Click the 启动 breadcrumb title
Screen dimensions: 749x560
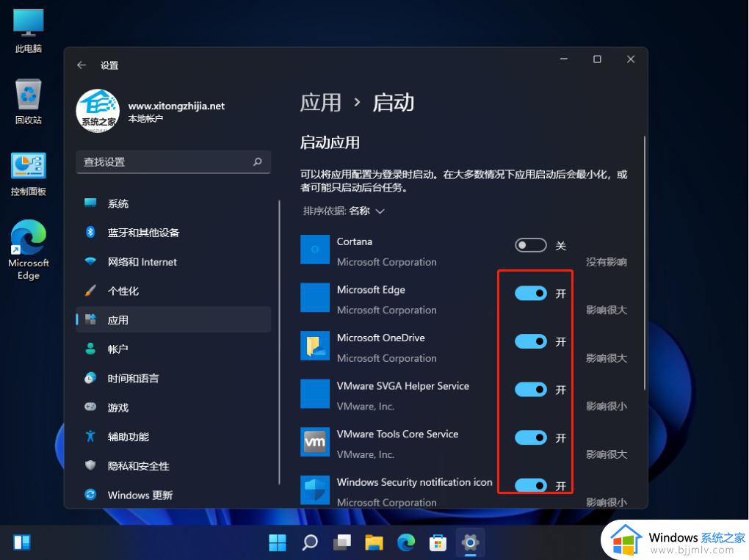tap(393, 103)
